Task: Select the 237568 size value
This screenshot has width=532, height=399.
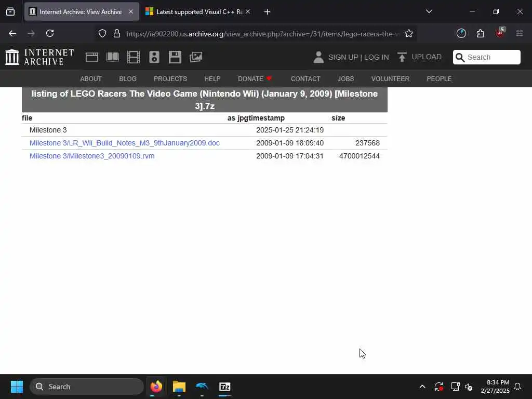Action: point(367,143)
